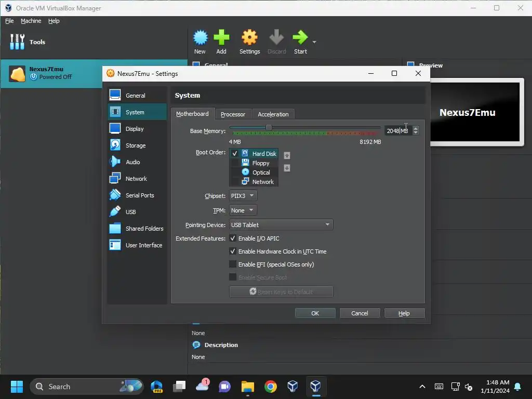This screenshot has height=399, width=532.
Task: Open Google Chrome from taskbar
Action: point(270,387)
